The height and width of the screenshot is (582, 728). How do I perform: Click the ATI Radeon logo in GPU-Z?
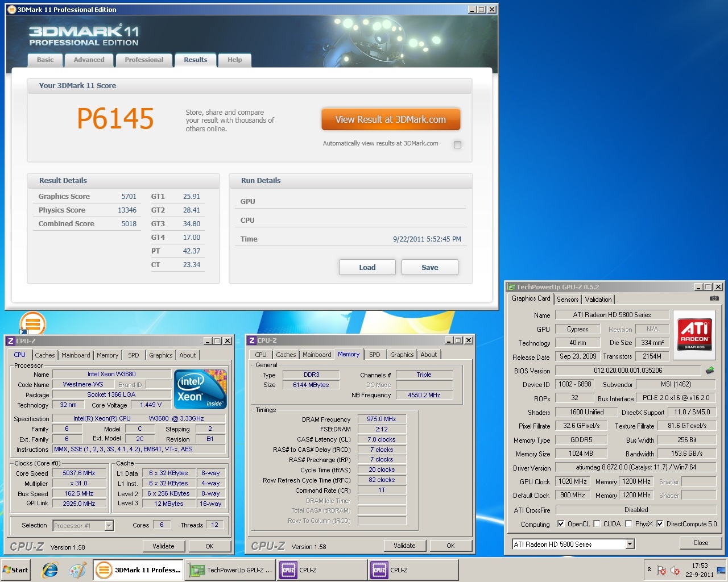[x=694, y=335]
